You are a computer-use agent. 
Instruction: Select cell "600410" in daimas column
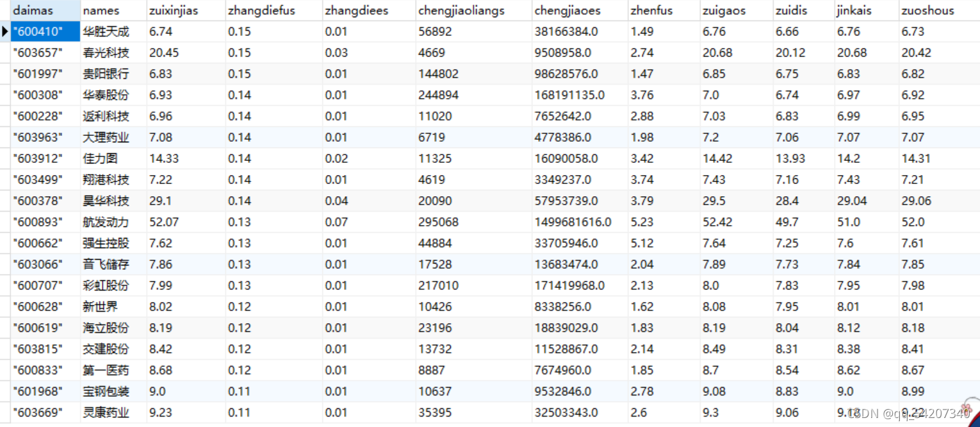(x=45, y=31)
